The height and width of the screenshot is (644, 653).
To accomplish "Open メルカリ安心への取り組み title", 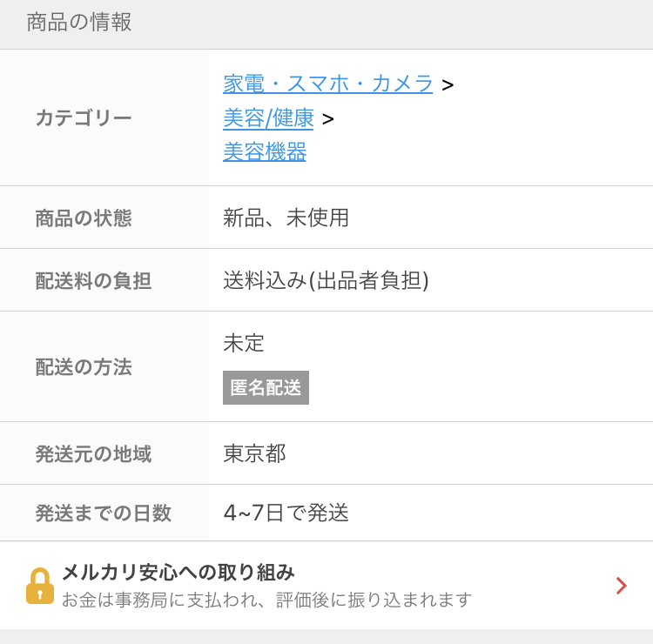I will 178,572.
